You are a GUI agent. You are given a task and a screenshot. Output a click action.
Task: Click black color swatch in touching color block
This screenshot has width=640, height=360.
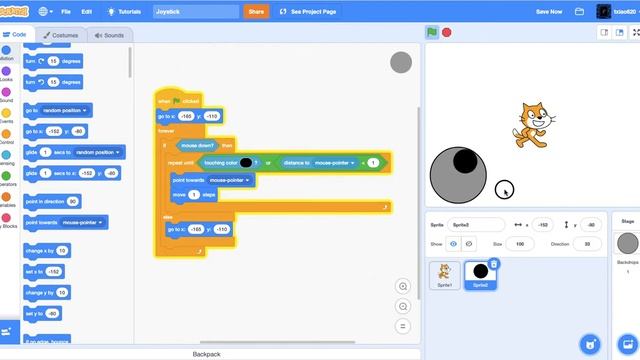tap(246, 163)
